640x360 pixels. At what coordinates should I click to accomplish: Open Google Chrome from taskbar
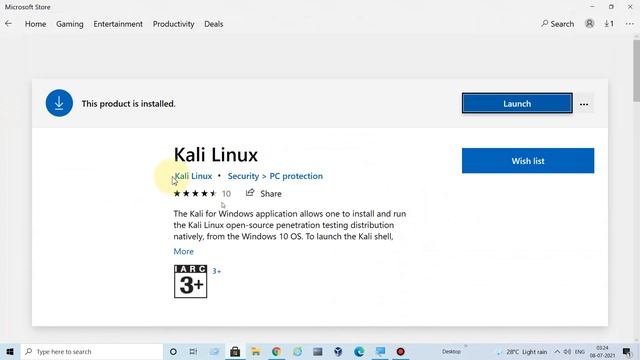(276, 351)
